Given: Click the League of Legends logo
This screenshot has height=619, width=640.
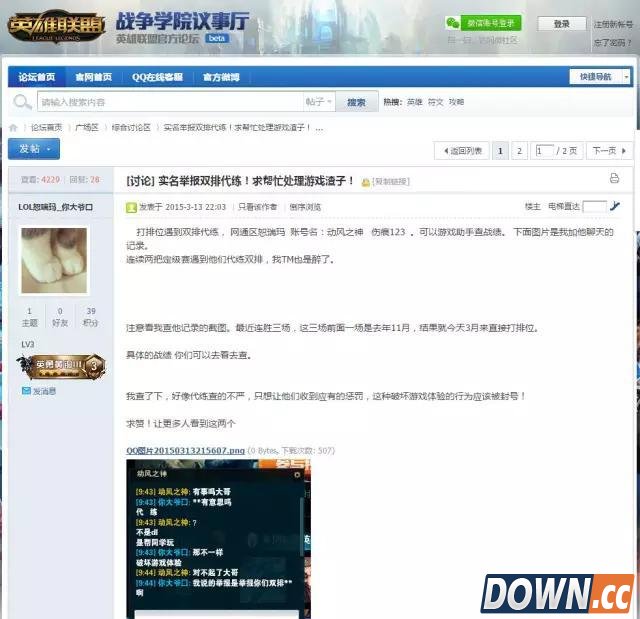Looking at the screenshot, I should coord(56,26).
